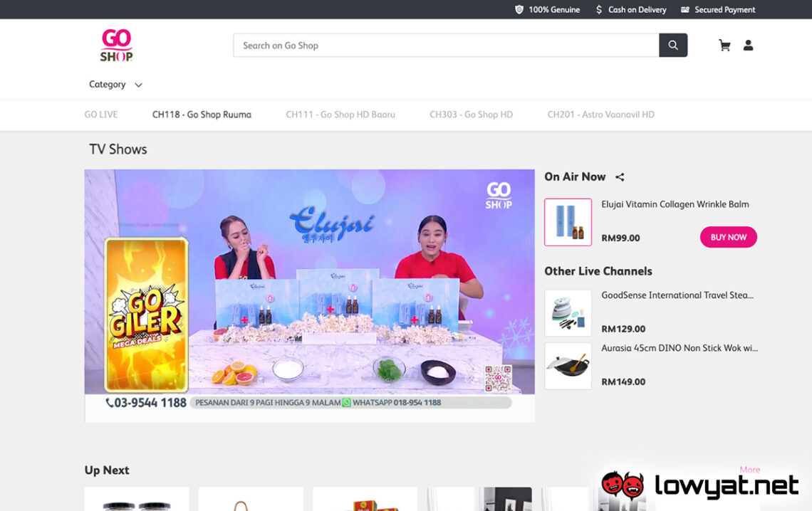This screenshot has height=511, width=812.
Task: Expand the Category chevron arrow
Action: coord(138,85)
